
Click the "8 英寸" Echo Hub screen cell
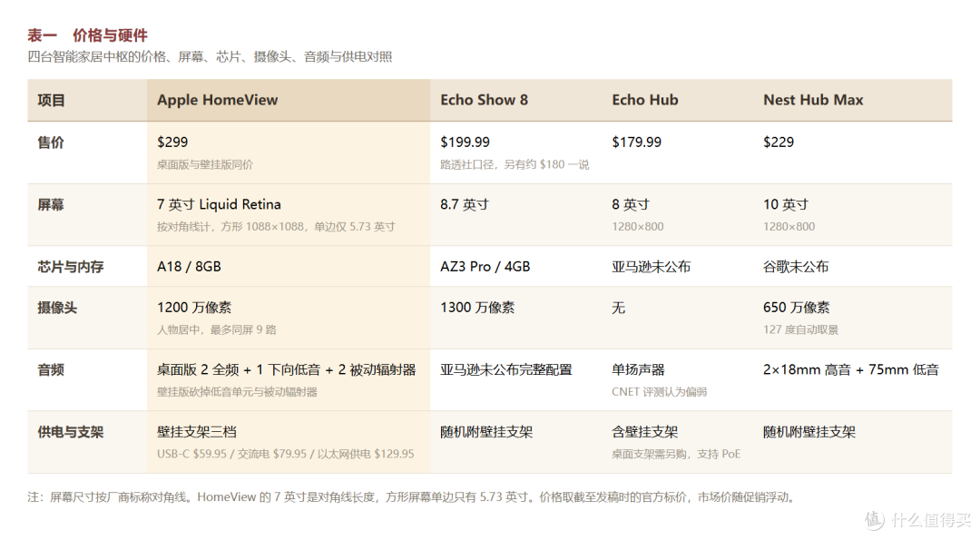click(631, 204)
